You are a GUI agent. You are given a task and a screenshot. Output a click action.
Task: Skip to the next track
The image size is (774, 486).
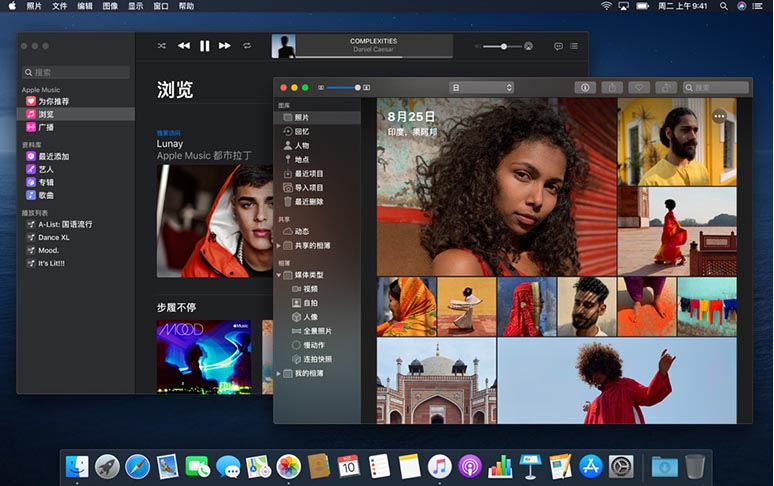point(225,46)
